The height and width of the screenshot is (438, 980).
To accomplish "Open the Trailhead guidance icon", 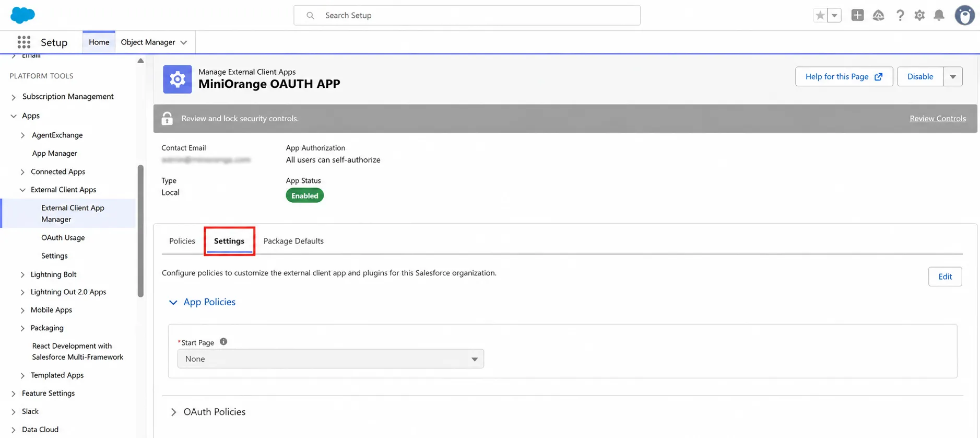I will [x=879, y=15].
